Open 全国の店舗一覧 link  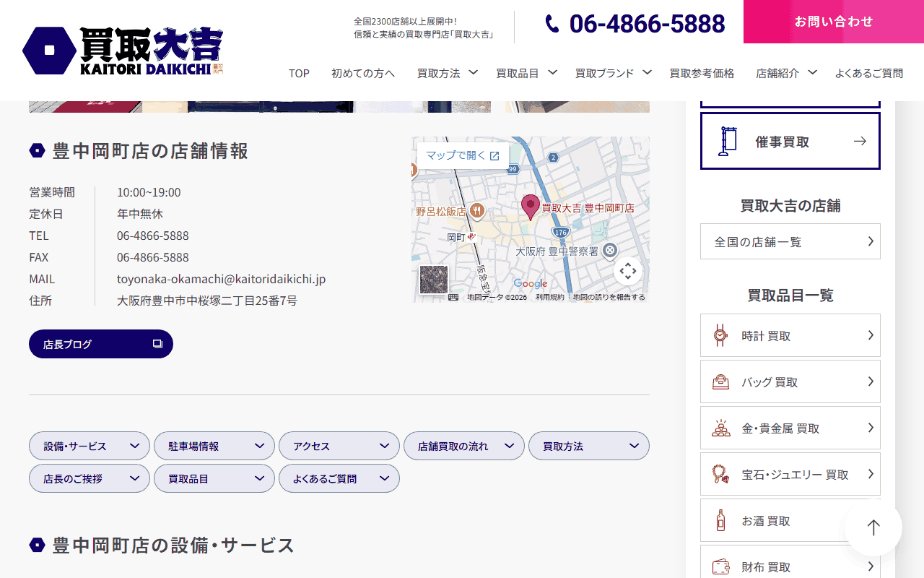[790, 241]
